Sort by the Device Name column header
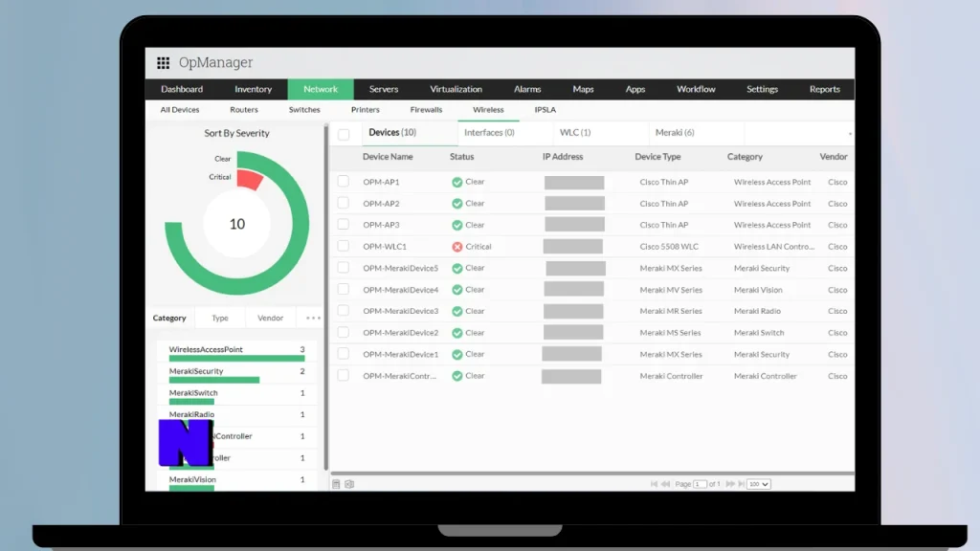 (x=388, y=157)
